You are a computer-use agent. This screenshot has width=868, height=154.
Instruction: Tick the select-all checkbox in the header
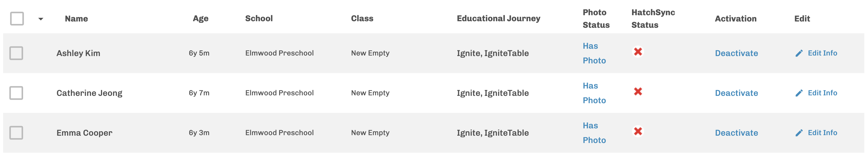17,19
